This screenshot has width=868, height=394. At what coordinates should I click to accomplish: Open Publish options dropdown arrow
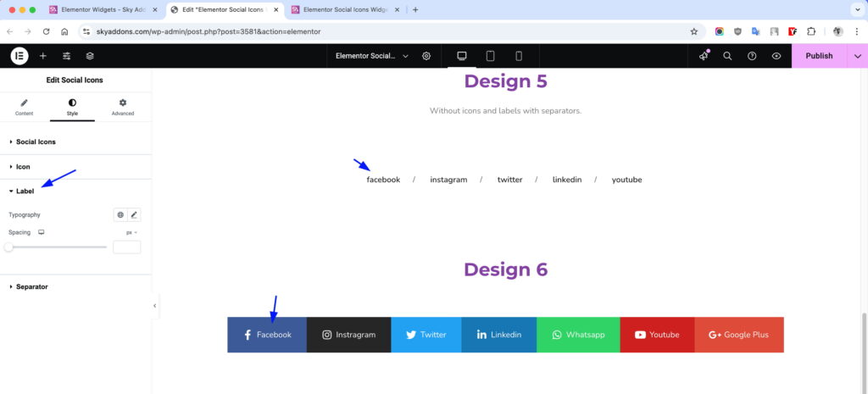[x=858, y=56]
